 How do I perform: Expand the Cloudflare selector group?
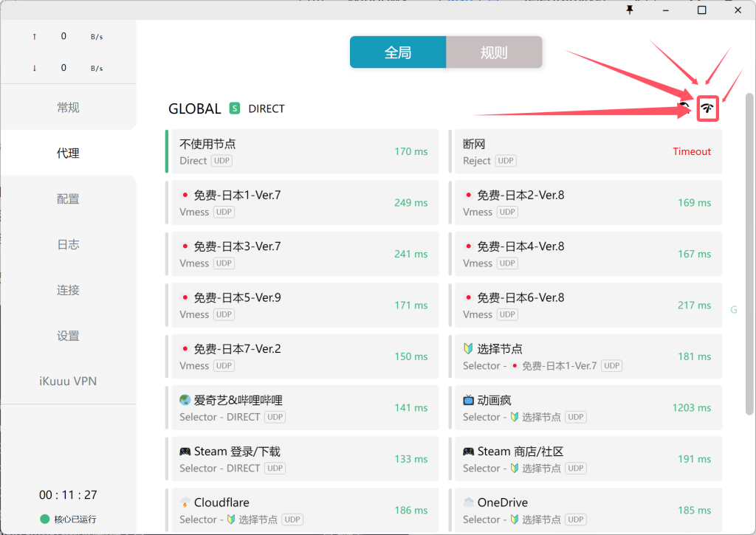(303, 509)
